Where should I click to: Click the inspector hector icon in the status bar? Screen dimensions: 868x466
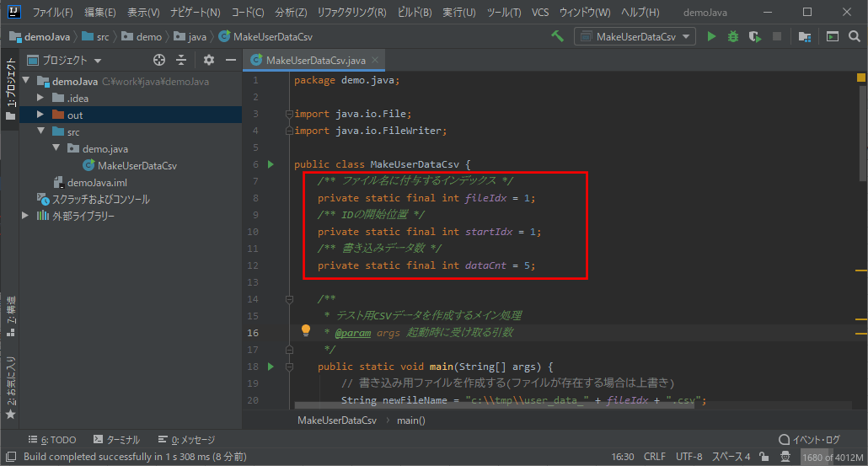(x=785, y=457)
